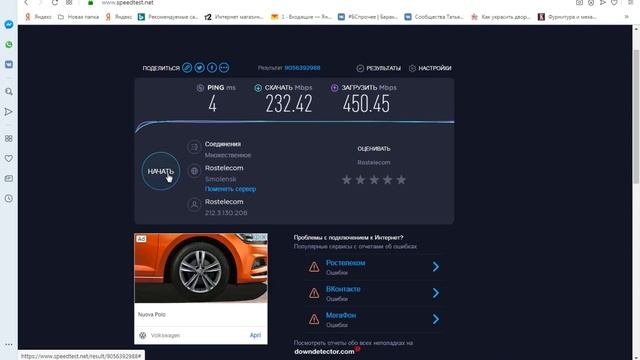
Task: Open Как украсить двор bookmark
Action: click(501, 17)
